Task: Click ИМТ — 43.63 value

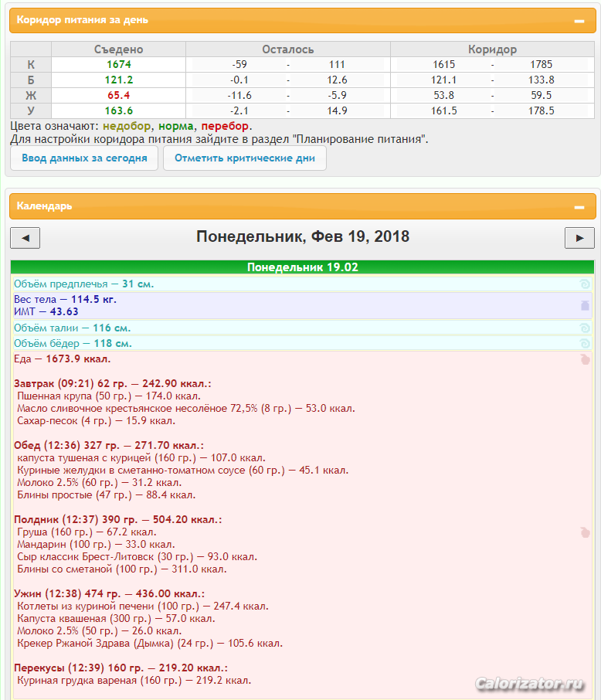Action: click(46, 311)
